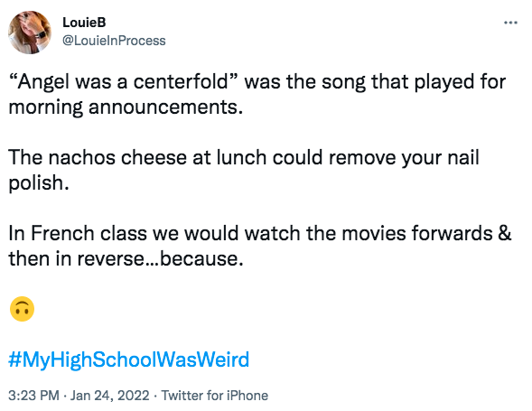Click the word "polish." in the tweet
532x411 pixels.
pyautogui.click(x=39, y=183)
